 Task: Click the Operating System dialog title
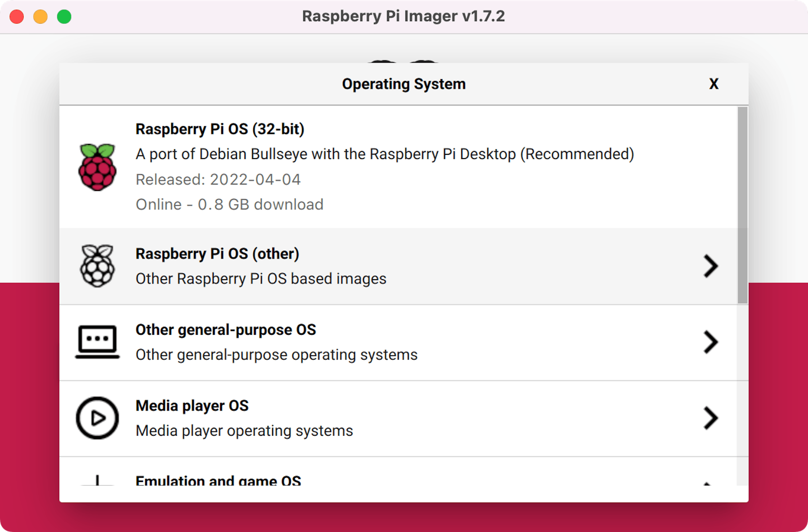tap(404, 84)
